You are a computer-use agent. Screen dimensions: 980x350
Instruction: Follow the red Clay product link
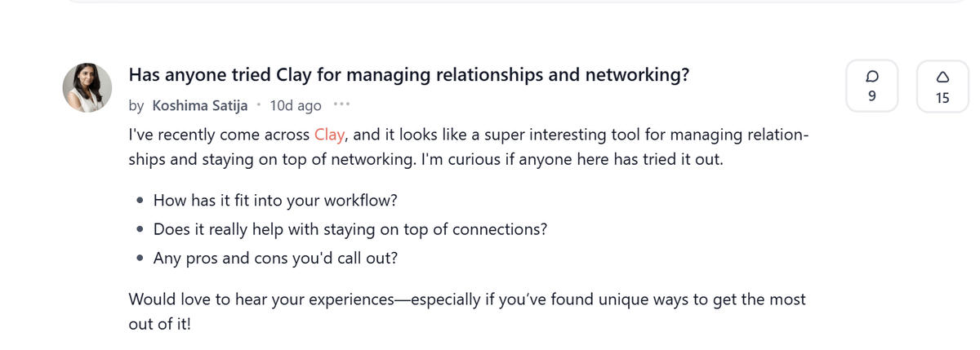(332, 135)
